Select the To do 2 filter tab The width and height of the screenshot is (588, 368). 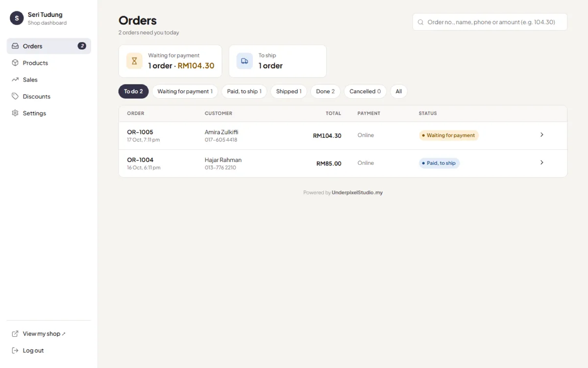coord(133,91)
